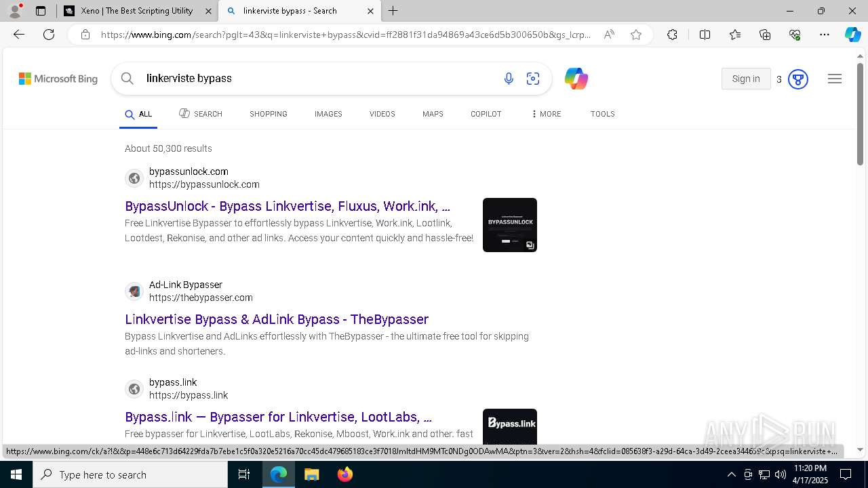Open the volume control speaker icon
868x488 pixels.
click(x=781, y=474)
